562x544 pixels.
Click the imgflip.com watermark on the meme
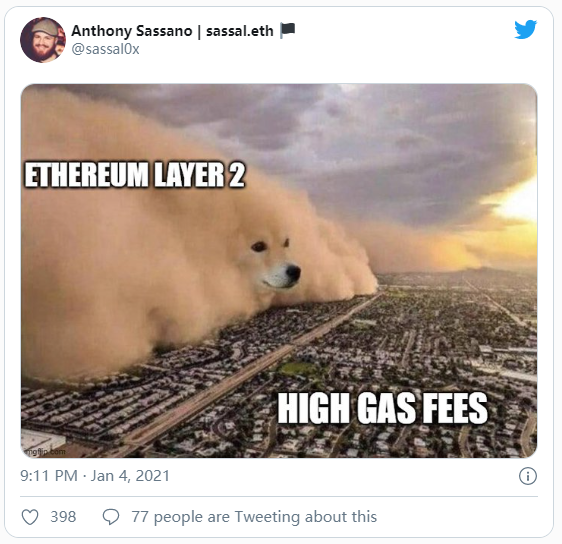tap(44, 452)
